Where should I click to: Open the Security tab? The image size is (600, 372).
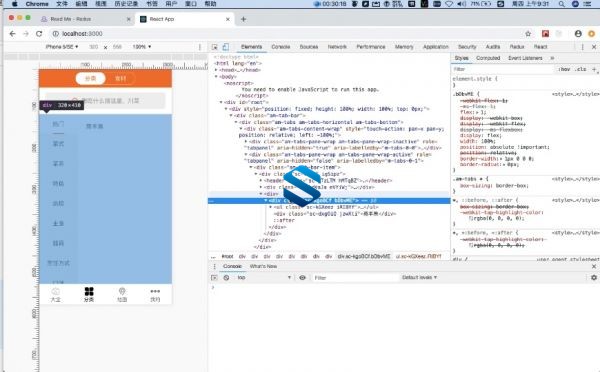point(467,47)
